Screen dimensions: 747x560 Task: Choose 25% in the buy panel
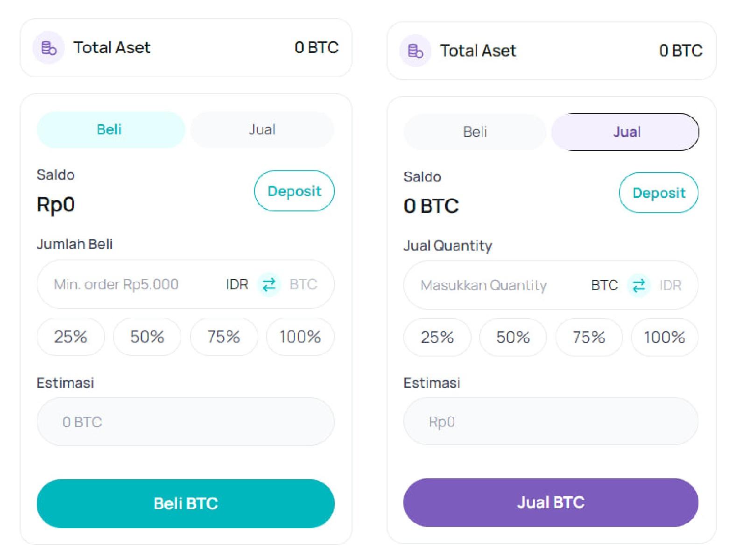coord(70,336)
